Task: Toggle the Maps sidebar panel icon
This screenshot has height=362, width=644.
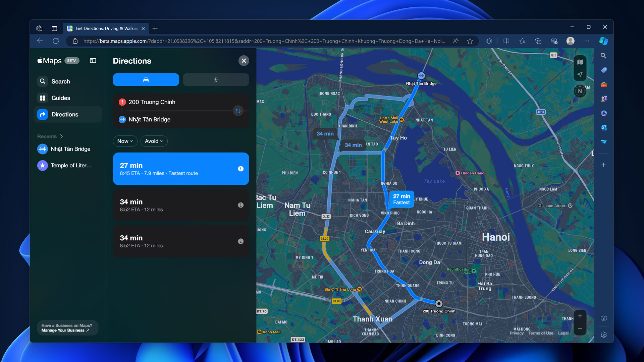Action: (93, 61)
